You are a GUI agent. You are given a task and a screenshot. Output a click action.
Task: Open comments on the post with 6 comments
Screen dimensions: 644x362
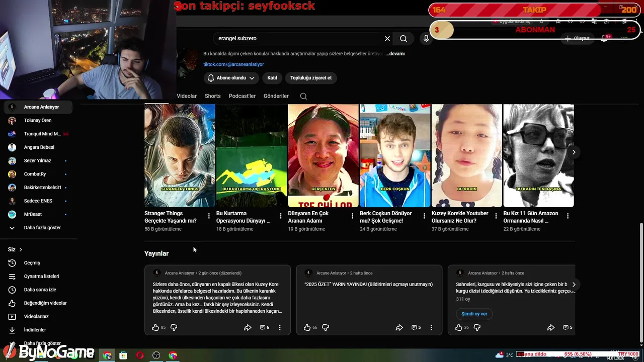point(265,327)
